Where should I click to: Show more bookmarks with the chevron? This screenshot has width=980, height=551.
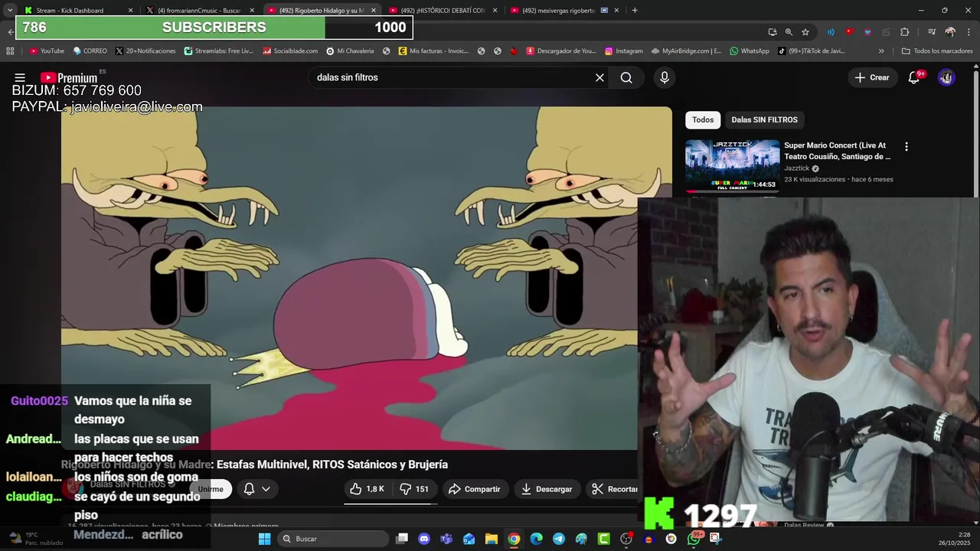coord(881,51)
